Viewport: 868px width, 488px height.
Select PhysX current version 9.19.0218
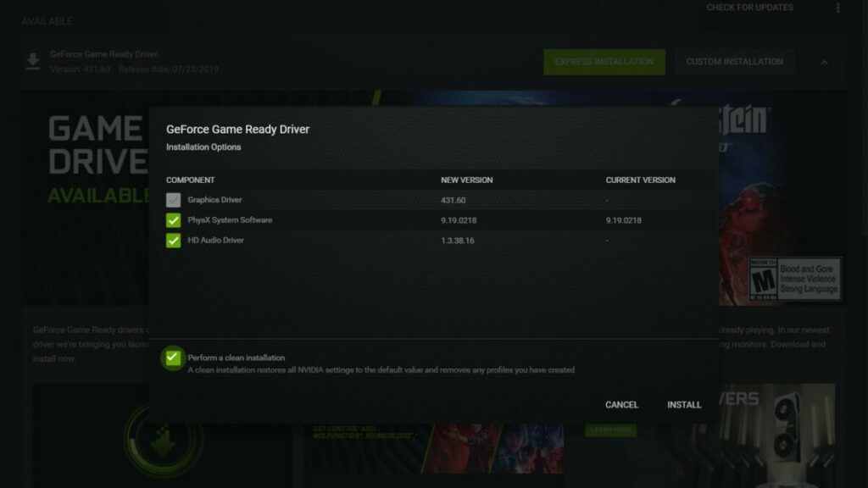click(623, 220)
